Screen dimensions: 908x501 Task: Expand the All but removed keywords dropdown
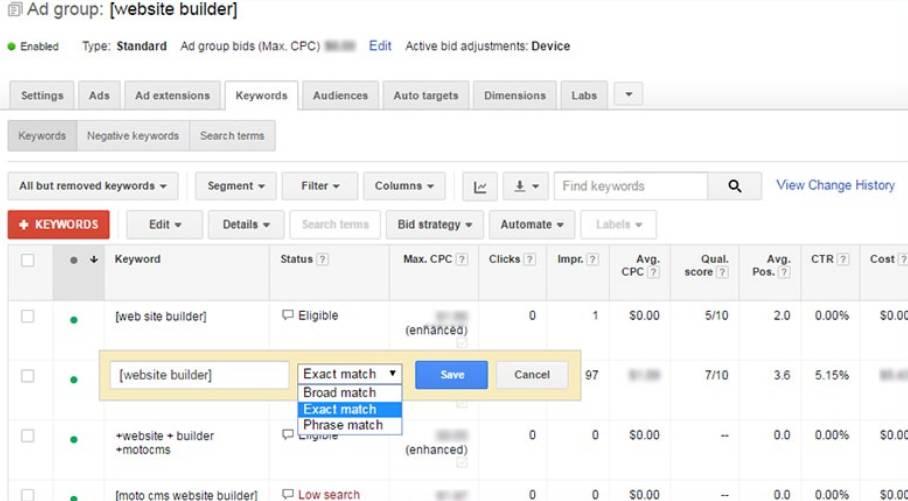point(92,186)
